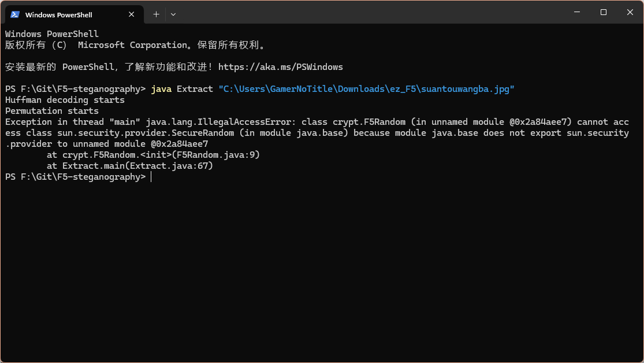The width and height of the screenshot is (644, 363).
Task: Expand the new tab profile dropdown
Action: pyautogui.click(x=173, y=14)
